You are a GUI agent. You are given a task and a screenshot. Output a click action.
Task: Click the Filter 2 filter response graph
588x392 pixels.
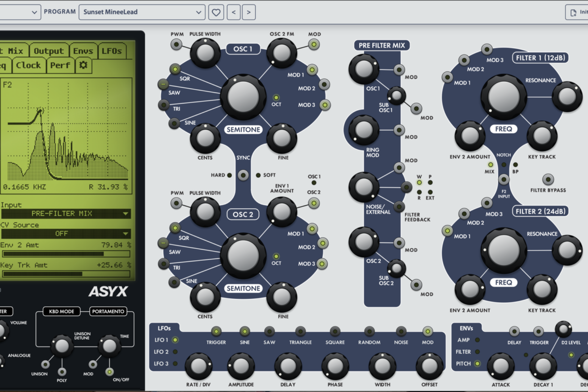click(x=66, y=135)
